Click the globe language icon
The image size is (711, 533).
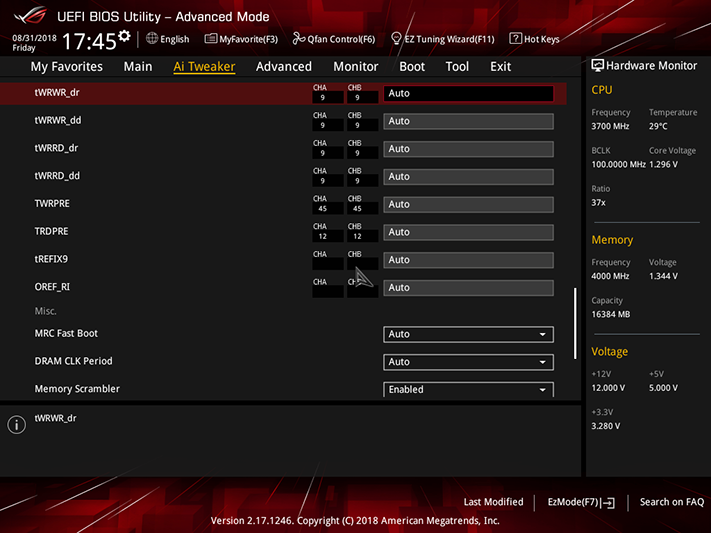[x=152, y=39]
